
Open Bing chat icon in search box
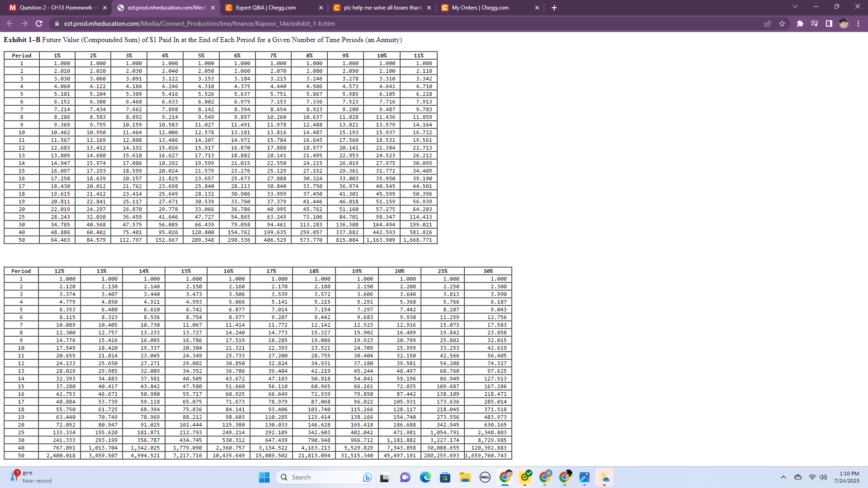pyautogui.click(x=367, y=477)
